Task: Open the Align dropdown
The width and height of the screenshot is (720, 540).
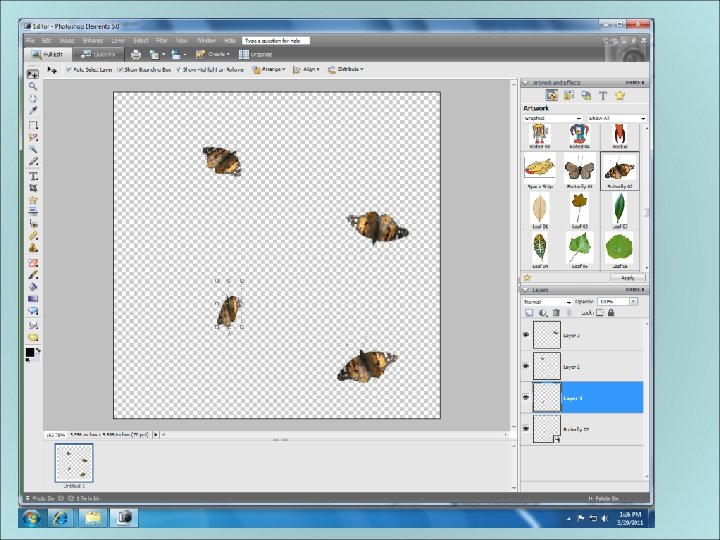Action: point(306,70)
